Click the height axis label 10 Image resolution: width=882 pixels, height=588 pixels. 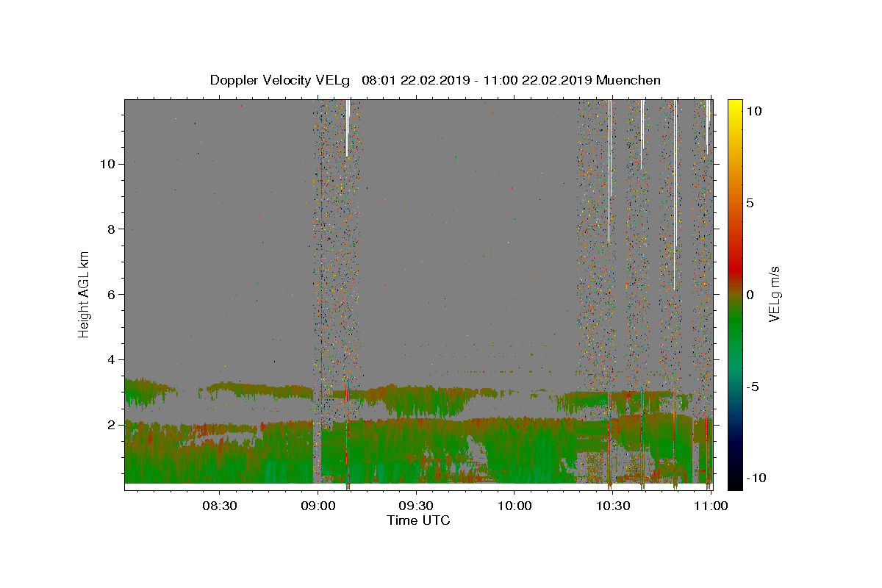[107, 163]
